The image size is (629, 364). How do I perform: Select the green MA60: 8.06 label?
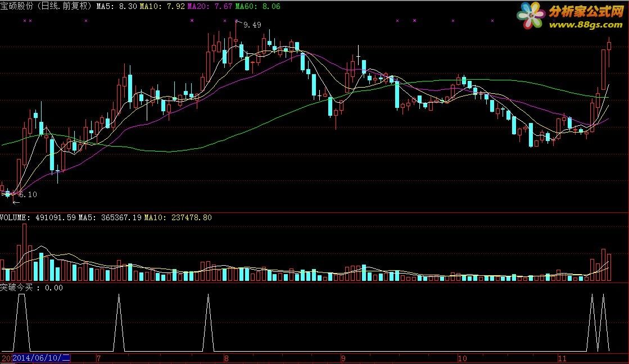(x=257, y=6)
